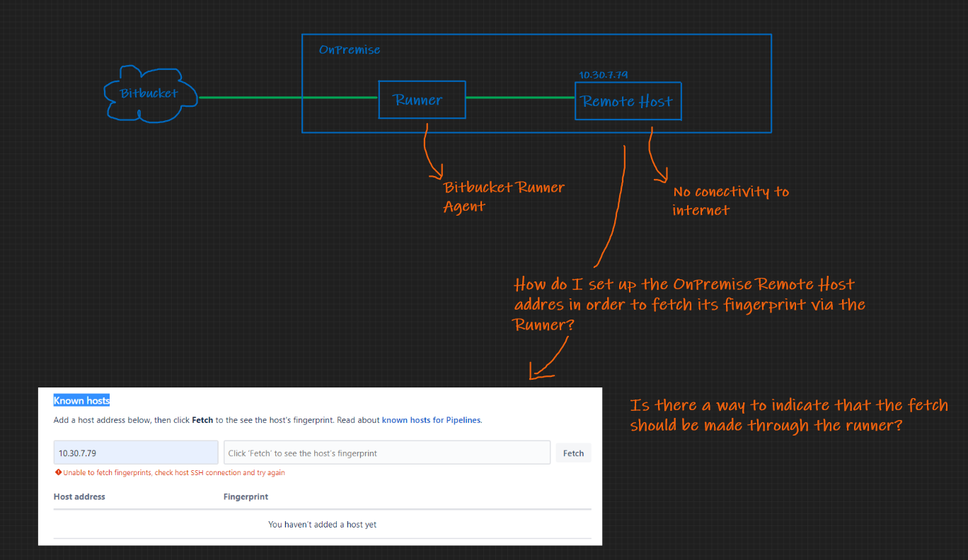The height and width of the screenshot is (560, 968).
Task: Click the error text about SSH connection
Action: tap(173, 472)
